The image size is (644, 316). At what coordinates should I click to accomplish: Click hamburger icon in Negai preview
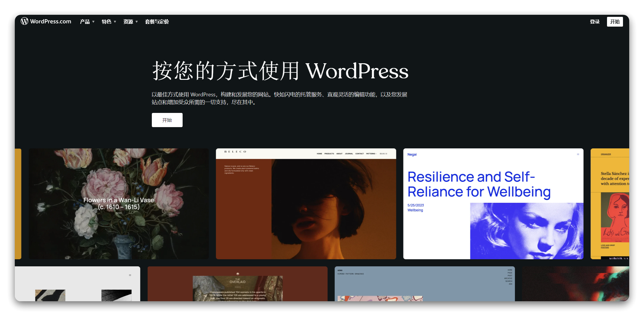[x=578, y=154]
